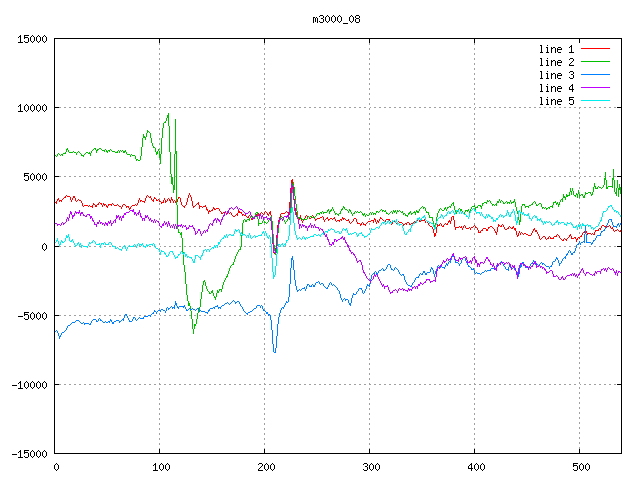Viewport: 640px width, 480px height.
Task: Select the "line 3" legend label
Action: (556, 75)
